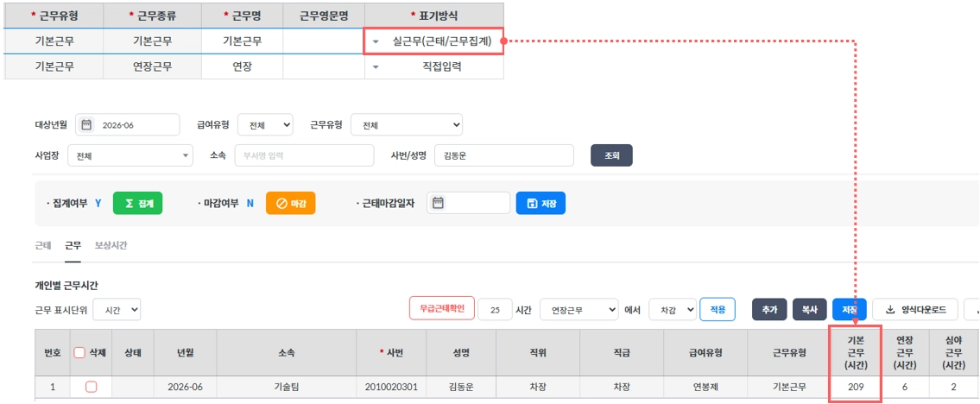980x404 pixels.
Task: Click the 연장근무 (시간) column header
Action: coord(904,353)
